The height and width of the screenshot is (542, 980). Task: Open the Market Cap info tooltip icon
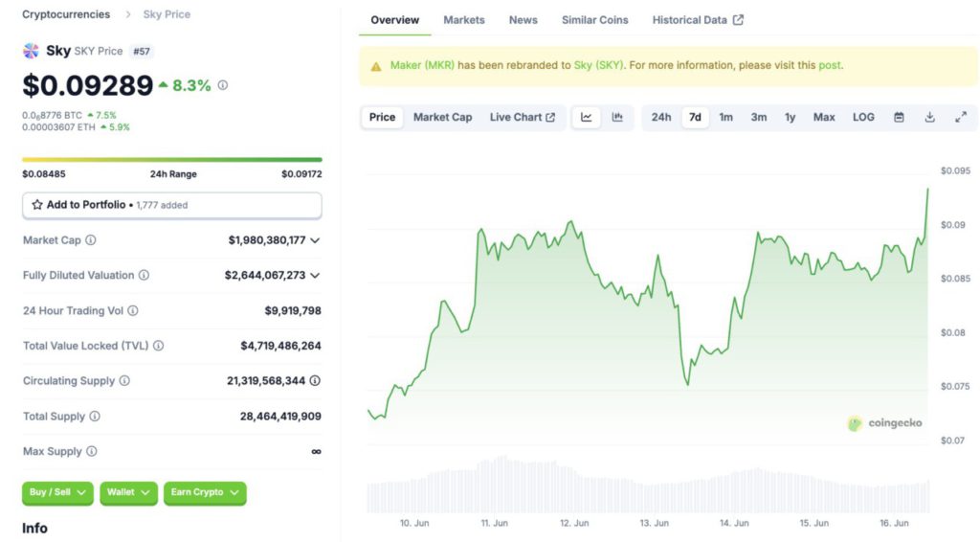pos(91,240)
